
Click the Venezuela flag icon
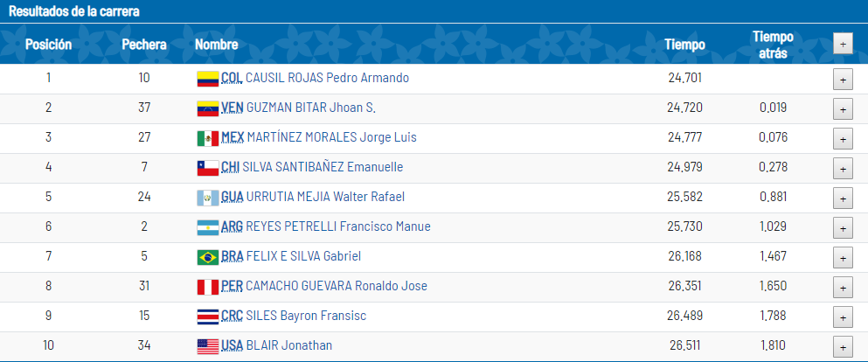(207, 108)
